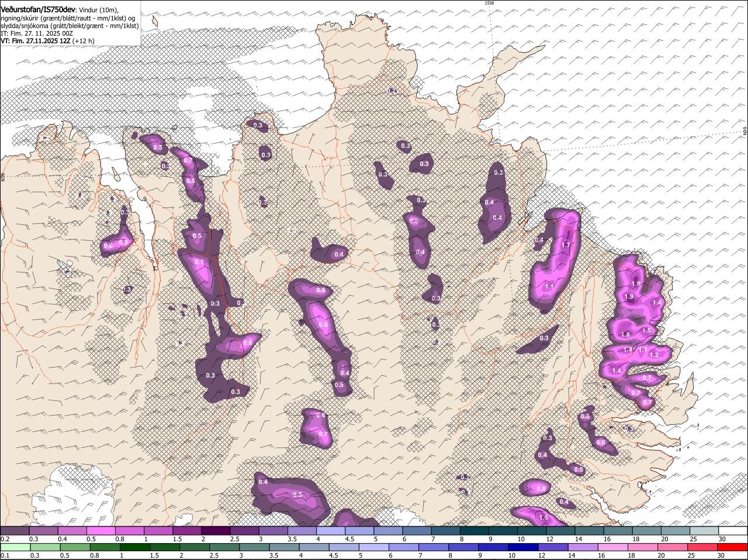Click the green swatch between 0.1 and 0.3
Screen dimensions: 748x560
pyautogui.click(x=15, y=547)
